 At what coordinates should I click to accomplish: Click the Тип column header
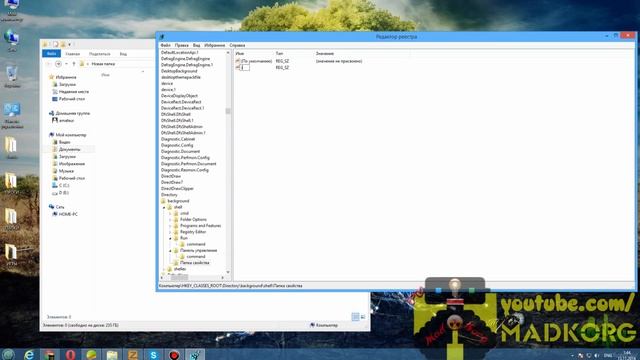(x=279, y=53)
